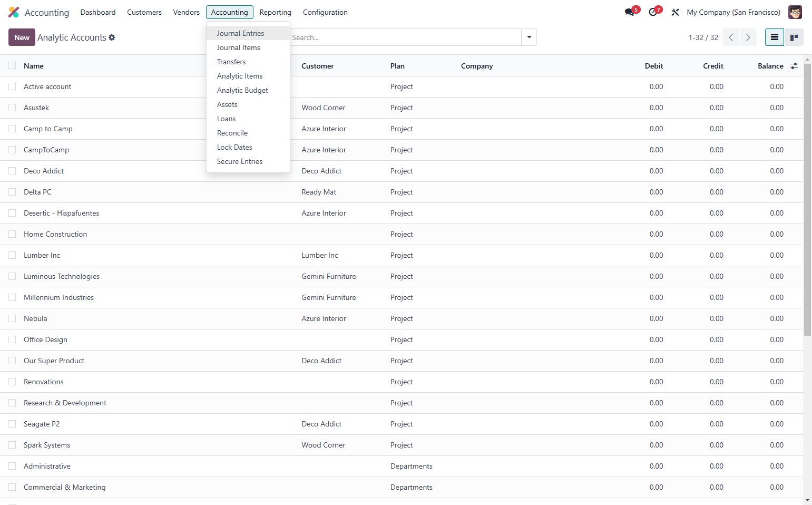Open the Vendors menu
The width and height of the screenshot is (812, 505).
tap(186, 12)
